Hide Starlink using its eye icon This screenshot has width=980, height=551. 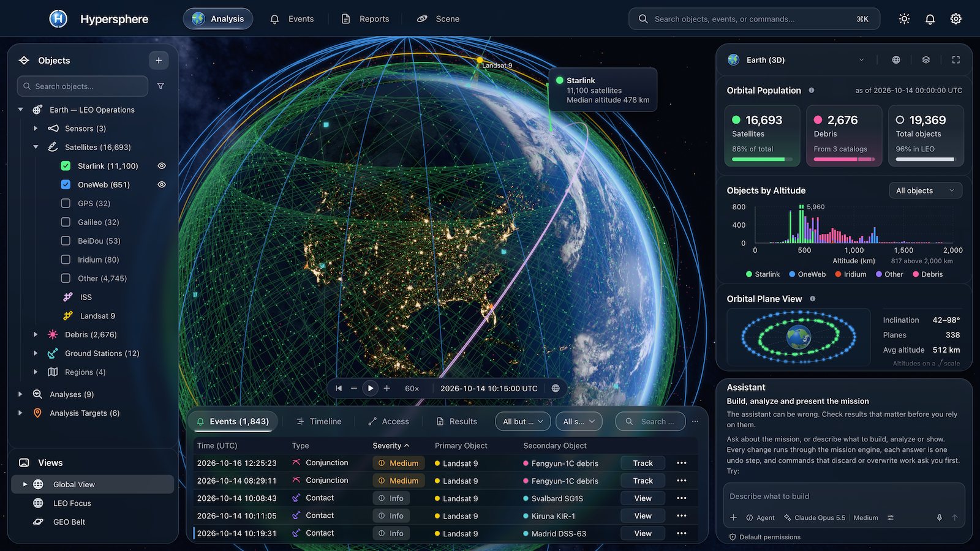pos(162,166)
